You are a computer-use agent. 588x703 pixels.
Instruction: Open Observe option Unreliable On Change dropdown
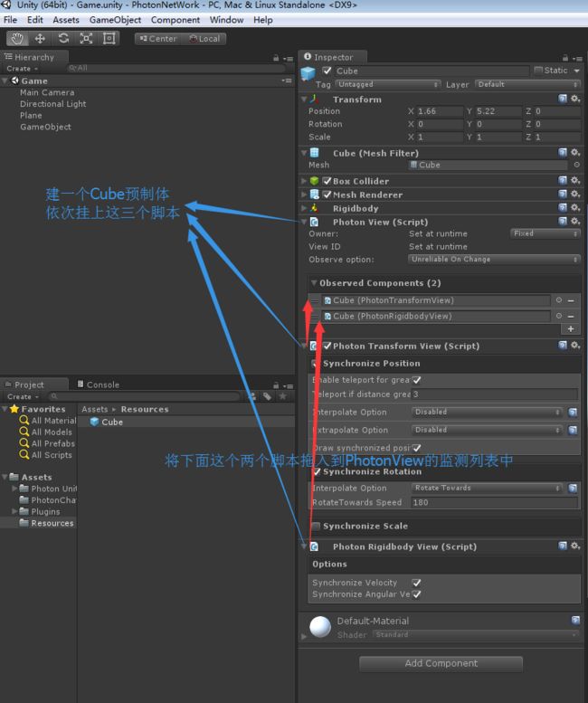(x=494, y=259)
